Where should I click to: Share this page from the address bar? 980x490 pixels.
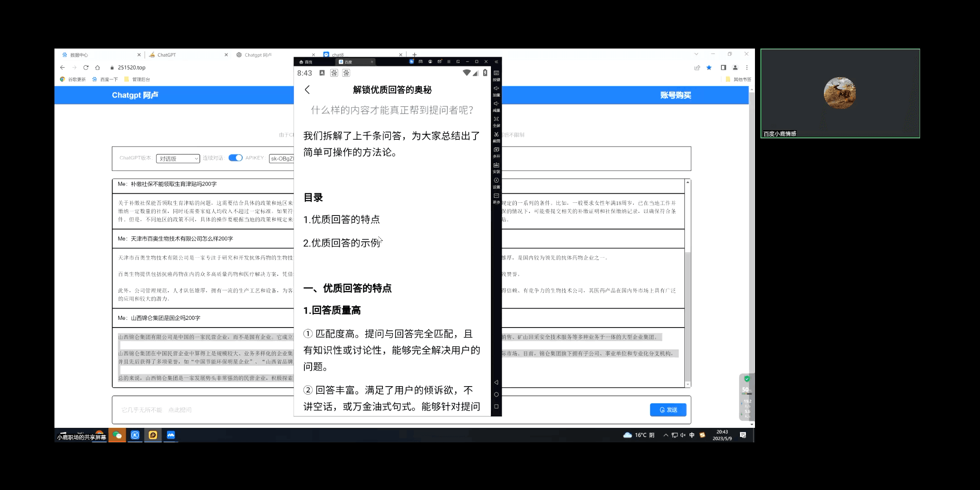coord(697,68)
